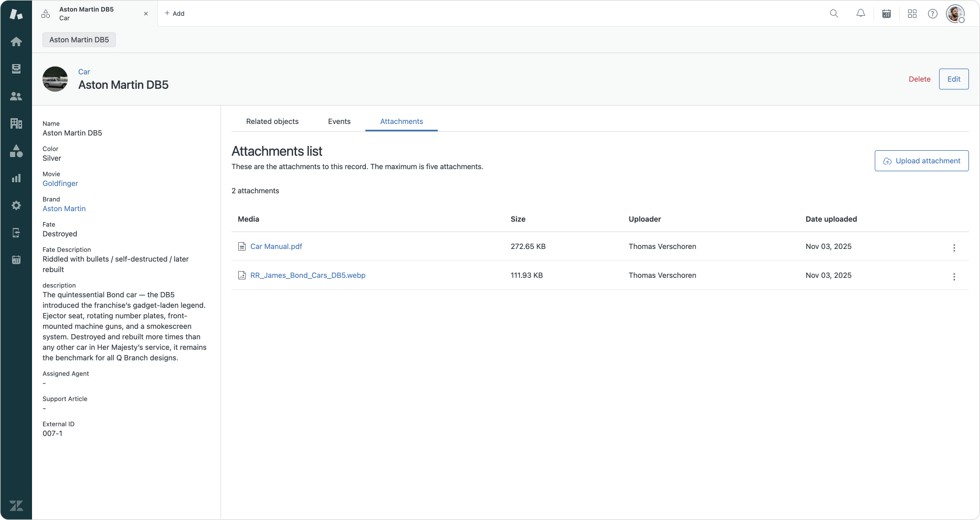Select the Attachments tab
Screen dimensions: 980x520
[402, 121]
